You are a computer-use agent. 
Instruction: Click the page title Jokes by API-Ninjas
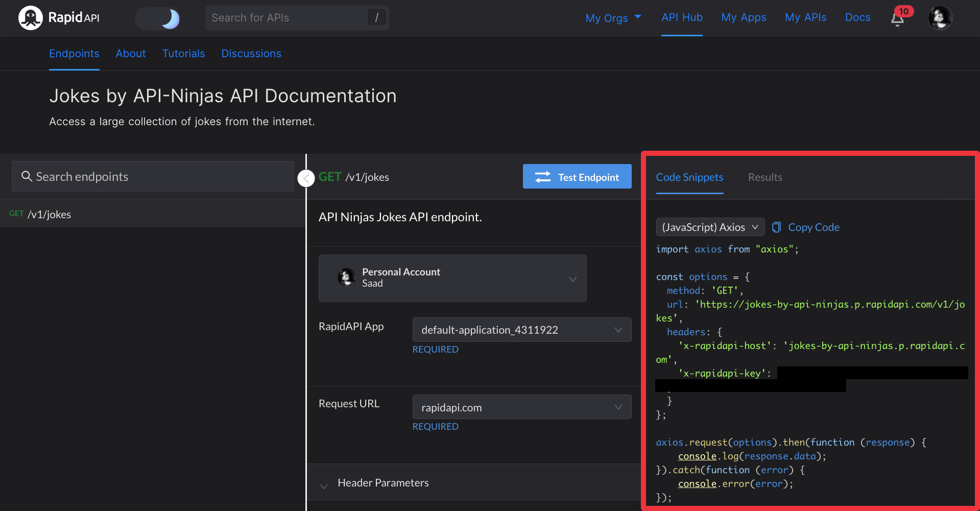[223, 96]
